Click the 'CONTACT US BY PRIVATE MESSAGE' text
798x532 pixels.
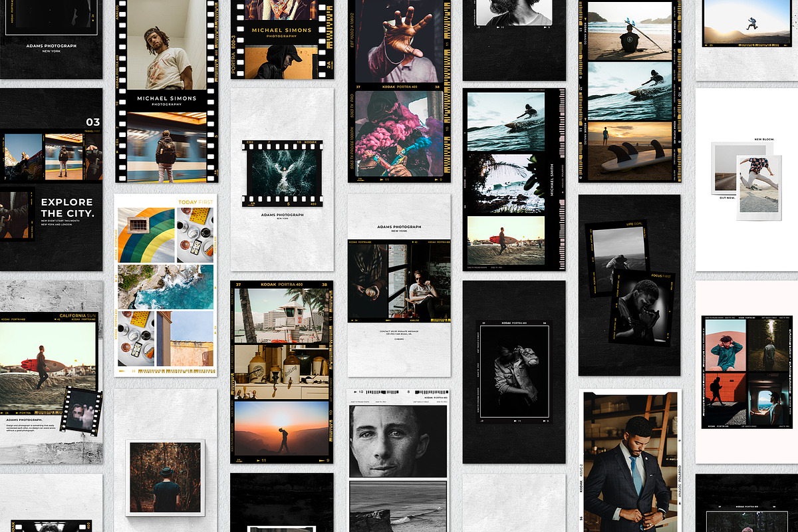click(399, 331)
